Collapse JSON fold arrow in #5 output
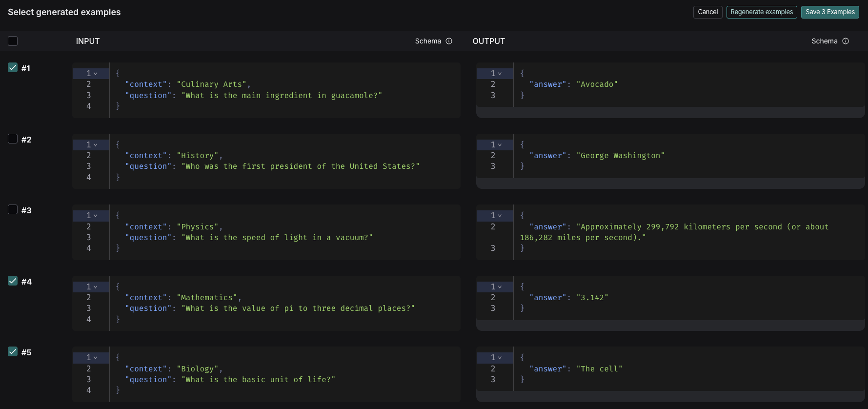The width and height of the screenshot is (868, 409). [x=500, y=358]
